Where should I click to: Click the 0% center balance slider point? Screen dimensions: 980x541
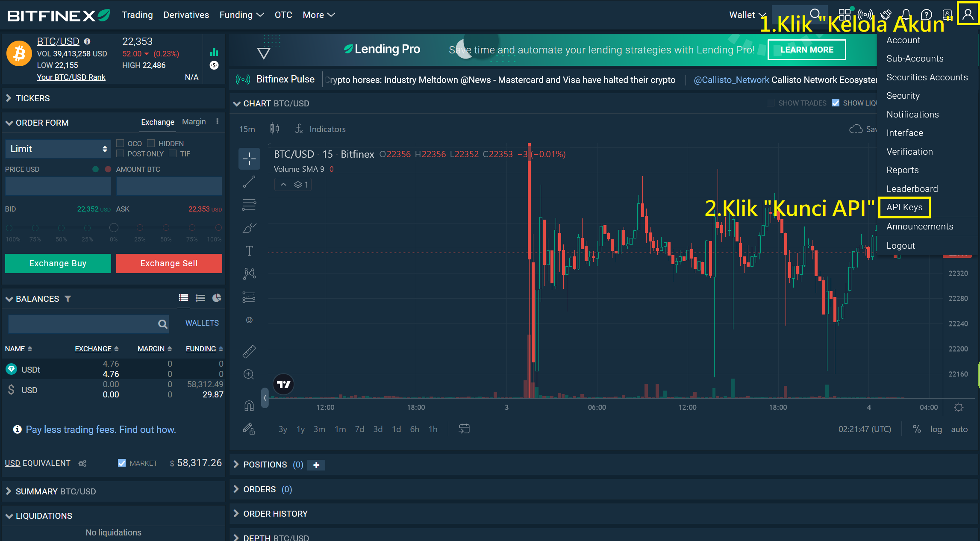click(x=114, y=228)
